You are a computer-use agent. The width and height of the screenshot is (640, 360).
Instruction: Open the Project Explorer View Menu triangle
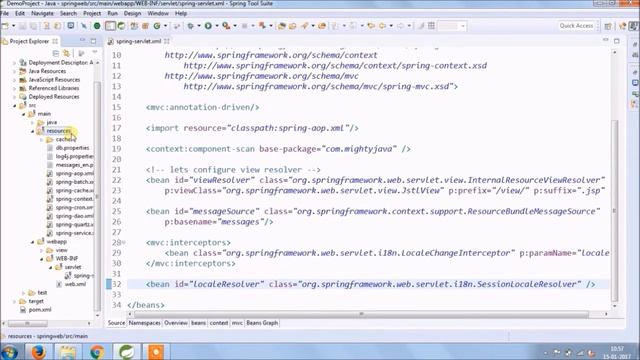pyautogui.click(x=95, y=53)
